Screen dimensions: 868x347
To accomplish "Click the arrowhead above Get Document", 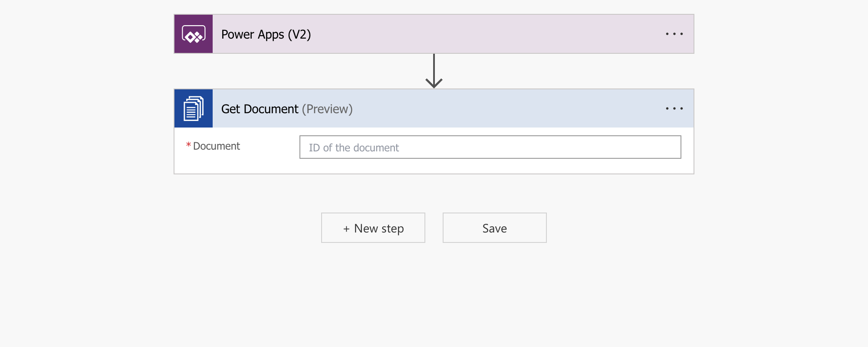I will pos(434,83).
